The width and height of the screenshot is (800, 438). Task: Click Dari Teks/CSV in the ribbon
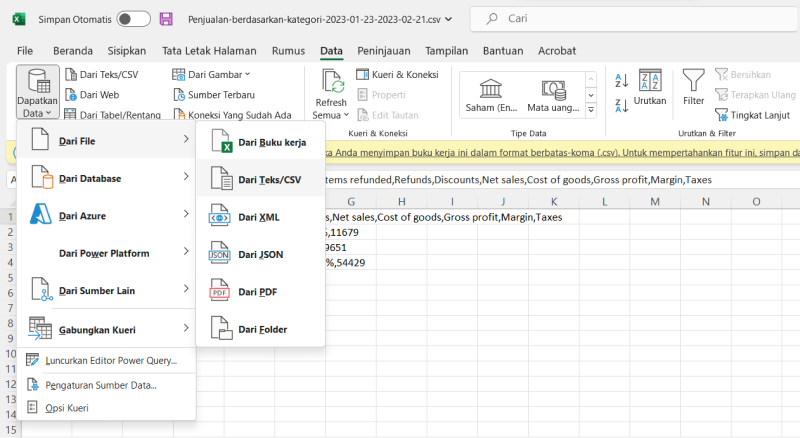(102, 75)
